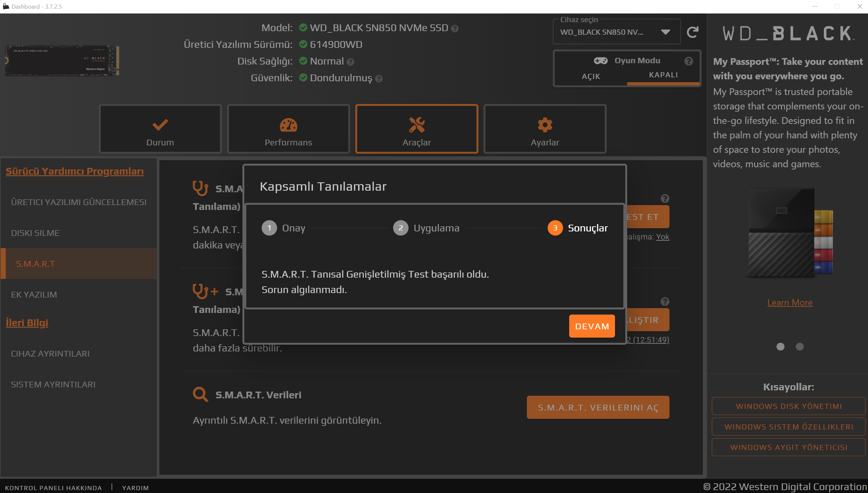868x493 pixels.
Task: Expand Sürücü Yardımcı Programları section header
Action: (74, 171)
